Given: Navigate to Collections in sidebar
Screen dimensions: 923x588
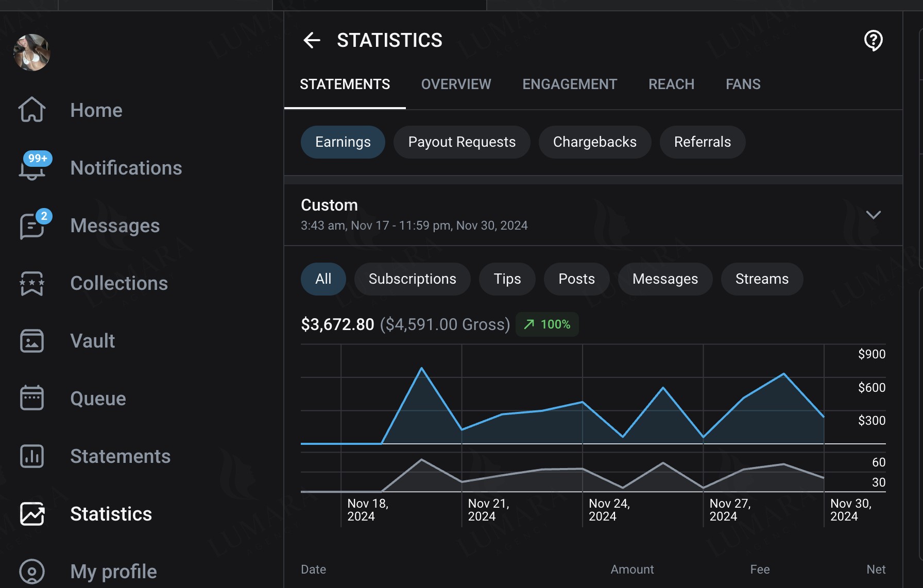Looking at the screenshot, I should (119, 283).
